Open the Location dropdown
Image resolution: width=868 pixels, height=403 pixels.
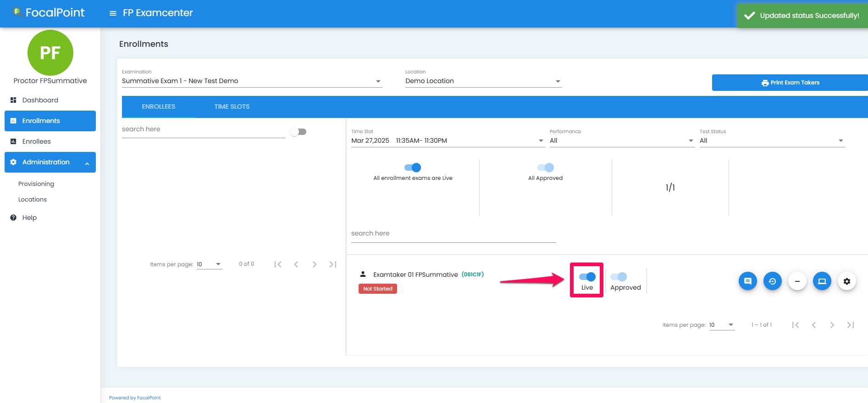tap(483, 81)
